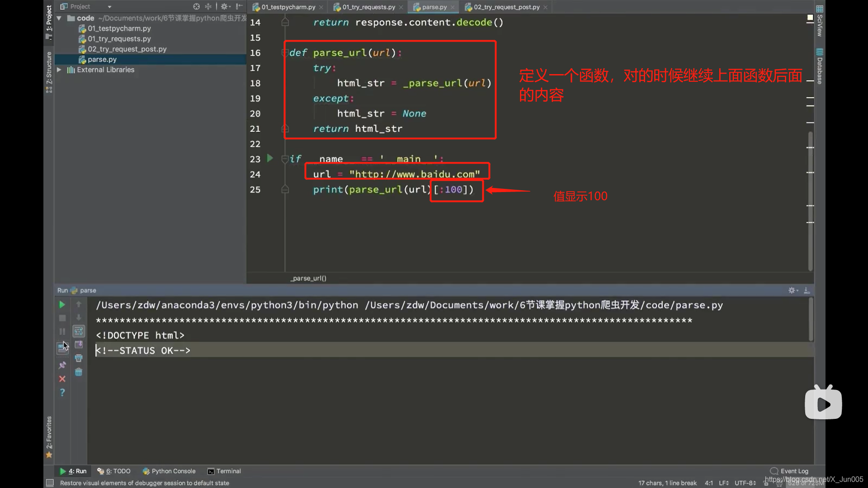Collapse the code project folder
The width and height of the screenshot is (868, 488).
[x=59, y=19]
